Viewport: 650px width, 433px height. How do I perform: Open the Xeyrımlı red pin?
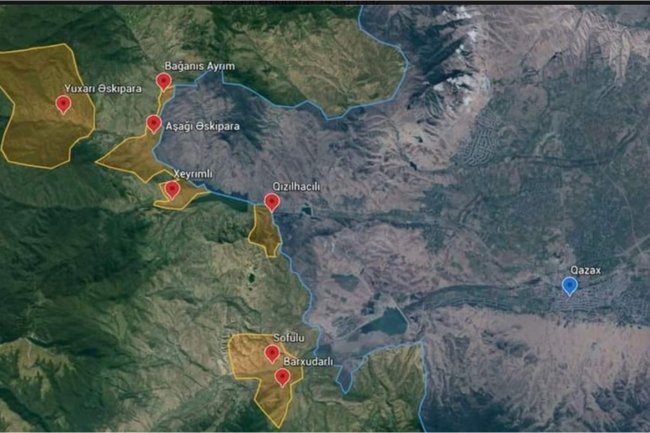point(172,190)
